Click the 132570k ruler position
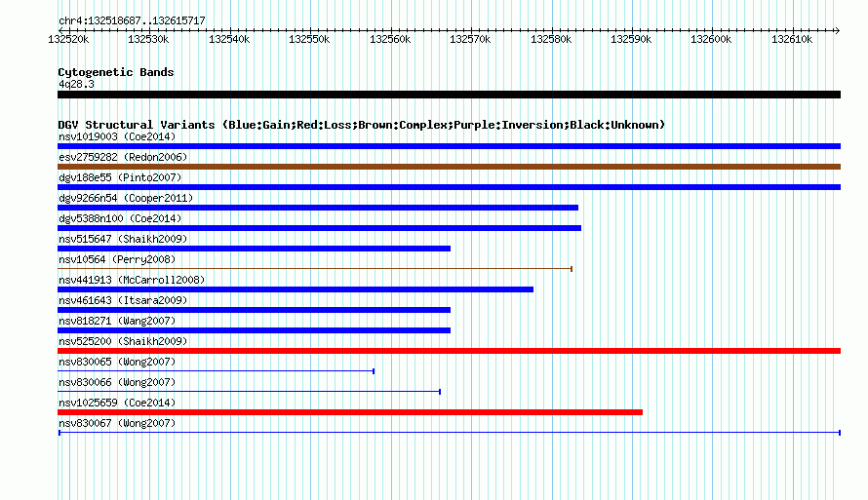The width and height of the screenshot is (868, 500). 470,39
